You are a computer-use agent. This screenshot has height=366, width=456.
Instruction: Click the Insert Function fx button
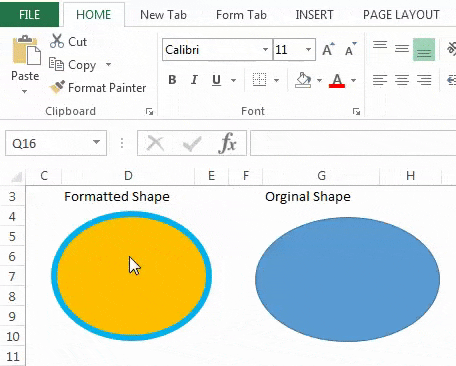pos(228,143)
